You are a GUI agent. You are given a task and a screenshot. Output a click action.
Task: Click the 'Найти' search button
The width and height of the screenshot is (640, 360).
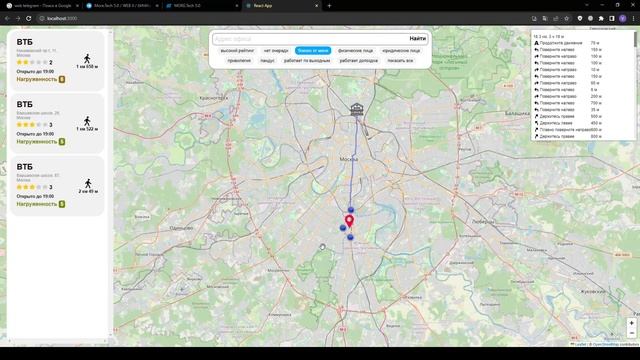coord(418,38)
